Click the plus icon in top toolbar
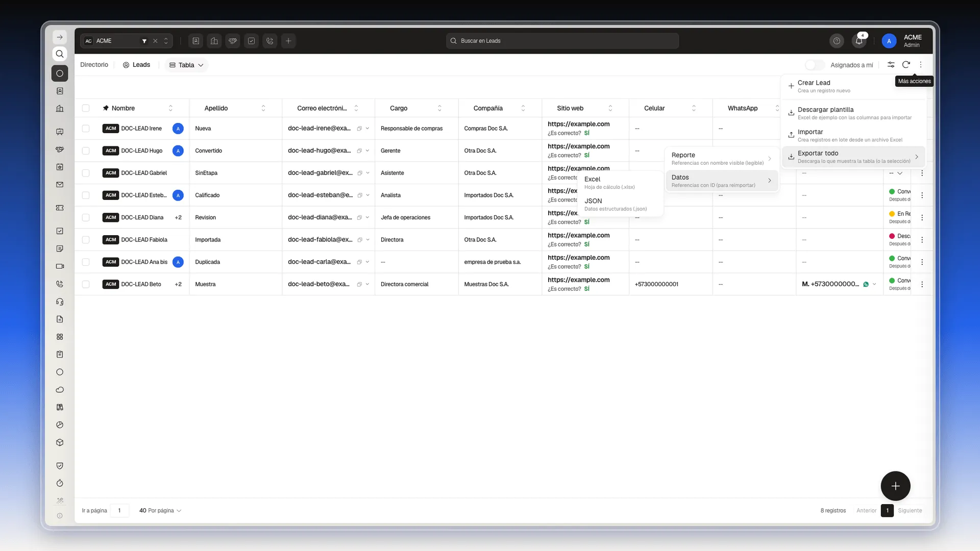 (x=288, y=41)
